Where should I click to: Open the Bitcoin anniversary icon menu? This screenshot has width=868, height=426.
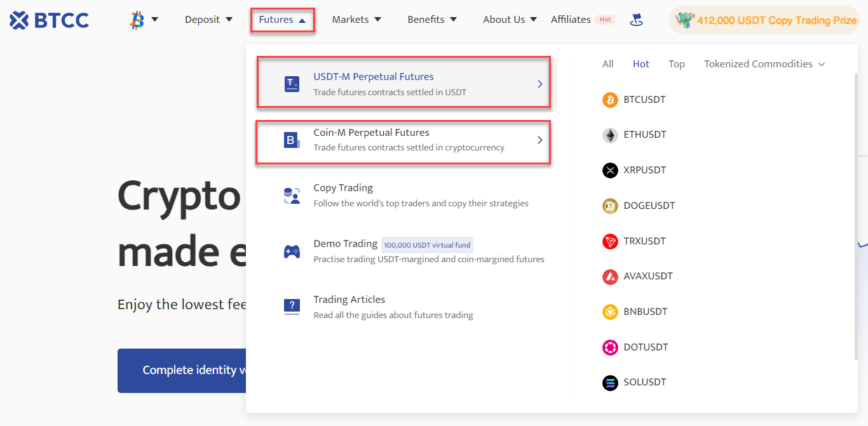(144, 20)
